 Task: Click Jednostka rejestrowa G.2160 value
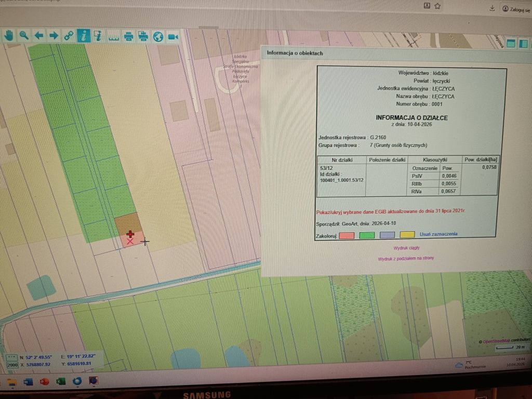378,137
